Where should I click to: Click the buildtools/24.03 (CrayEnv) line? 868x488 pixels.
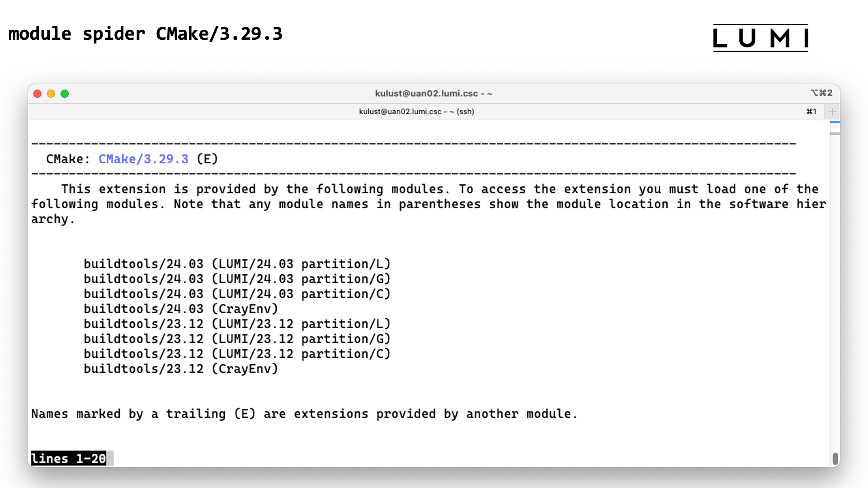181,309
